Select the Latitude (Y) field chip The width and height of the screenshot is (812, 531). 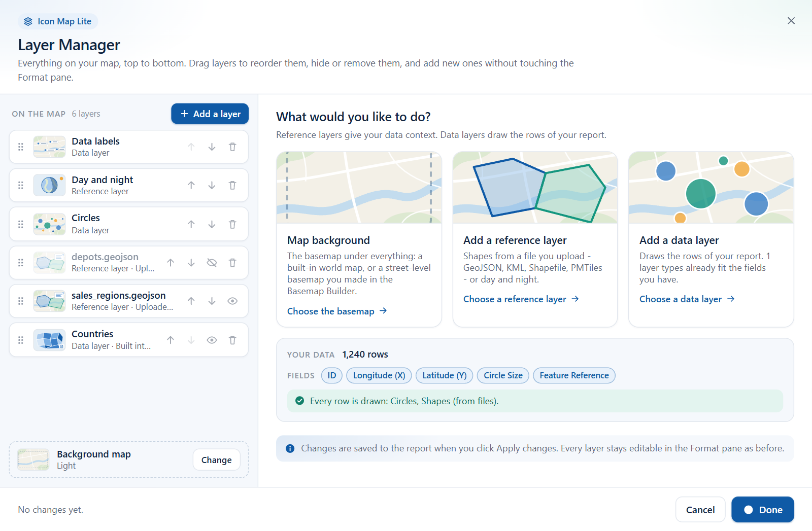tap(445, 376)
